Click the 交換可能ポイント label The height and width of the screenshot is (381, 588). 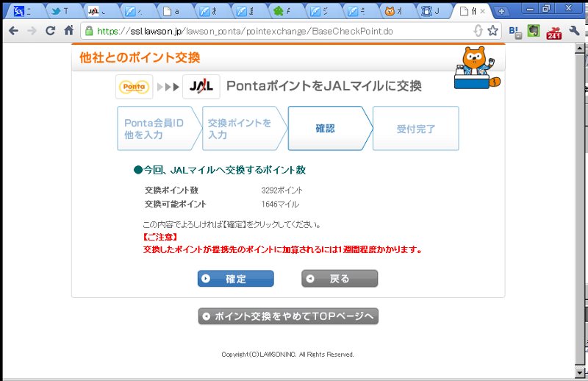pyautogui.click(x=176, y=204)
